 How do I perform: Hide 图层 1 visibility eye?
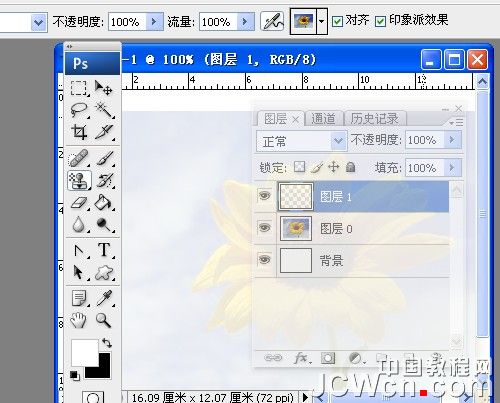[265, 196]
